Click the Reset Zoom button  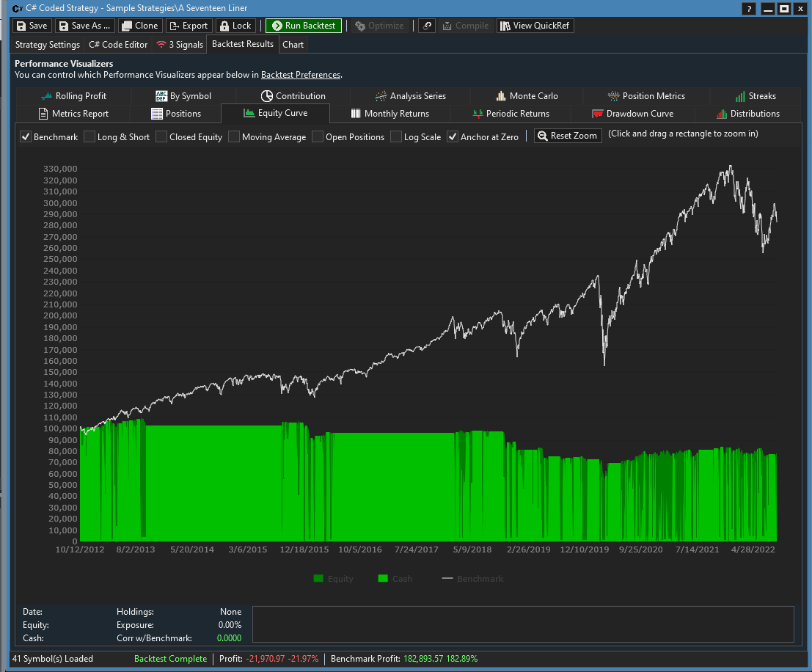[567, 135]
